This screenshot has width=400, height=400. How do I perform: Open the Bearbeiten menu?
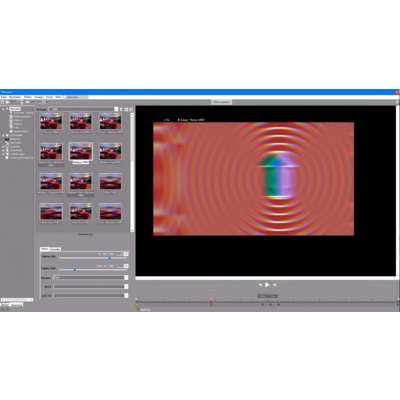(15, 97)
